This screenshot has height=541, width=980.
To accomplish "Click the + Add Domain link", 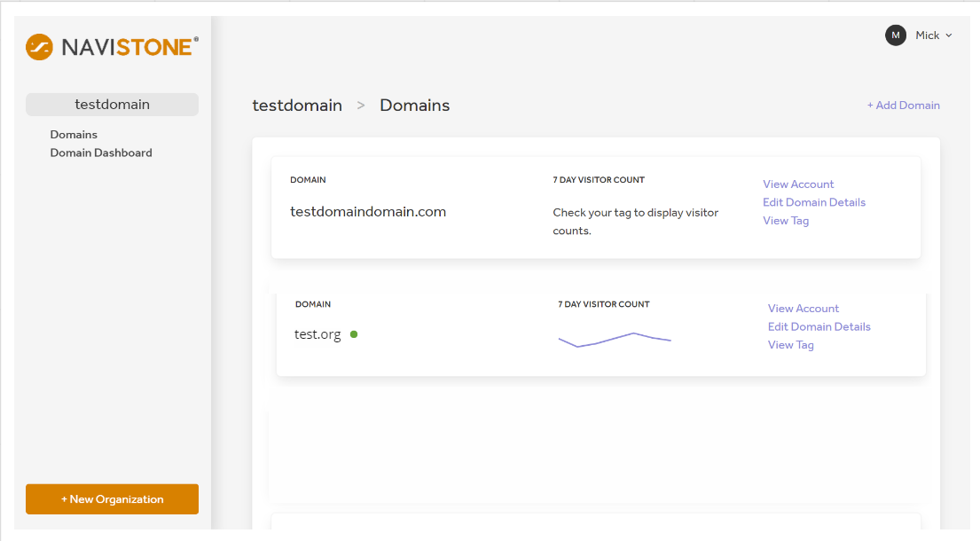I will (x=903, y=106).
